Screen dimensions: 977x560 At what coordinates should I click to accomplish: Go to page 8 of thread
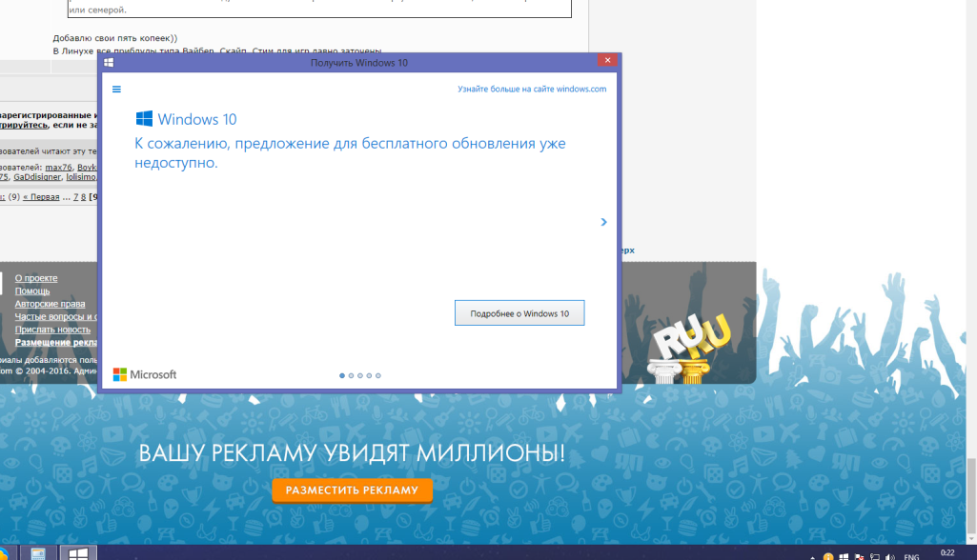click(x=84, y=197)
